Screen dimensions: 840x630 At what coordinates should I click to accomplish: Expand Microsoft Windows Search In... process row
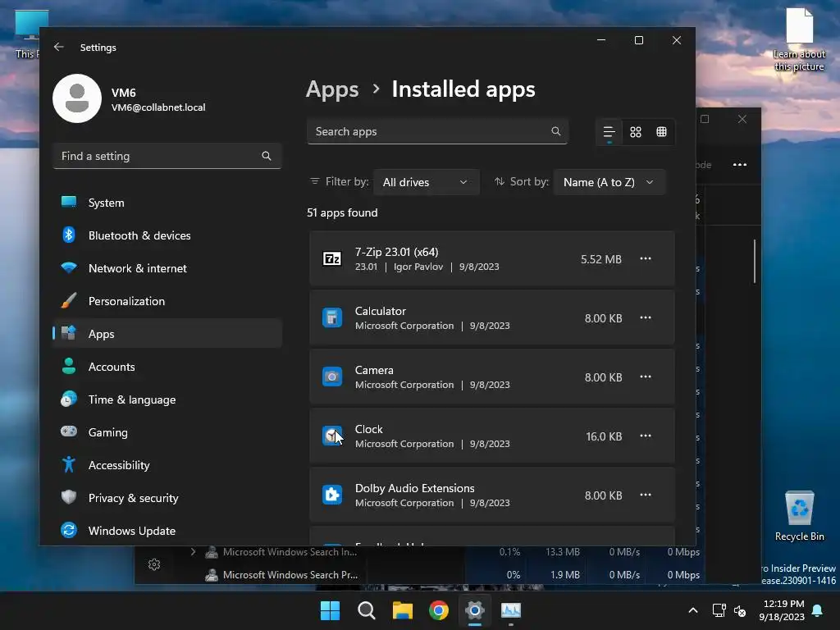tap(194, 552)
